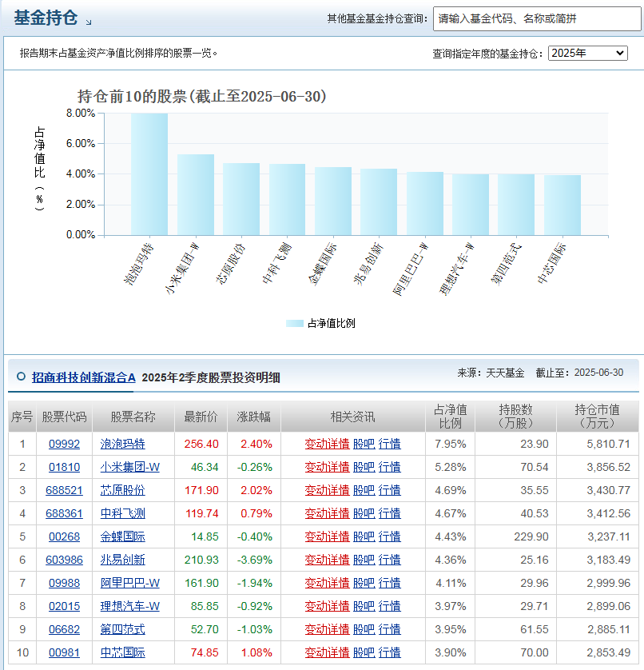Click the 最新价 column header
The width and height of the screenshot is (644, 670).
(201, 417)
